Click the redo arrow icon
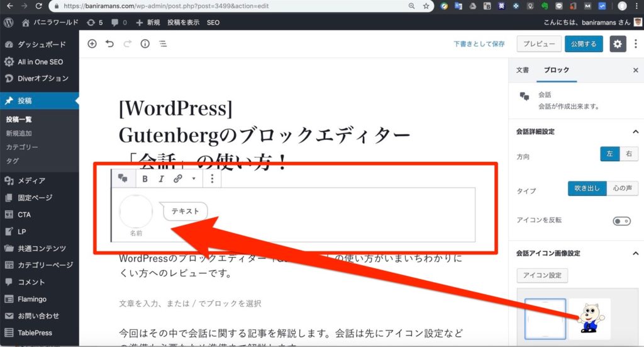This screenshot has width=644, height=347. point(127,43)
